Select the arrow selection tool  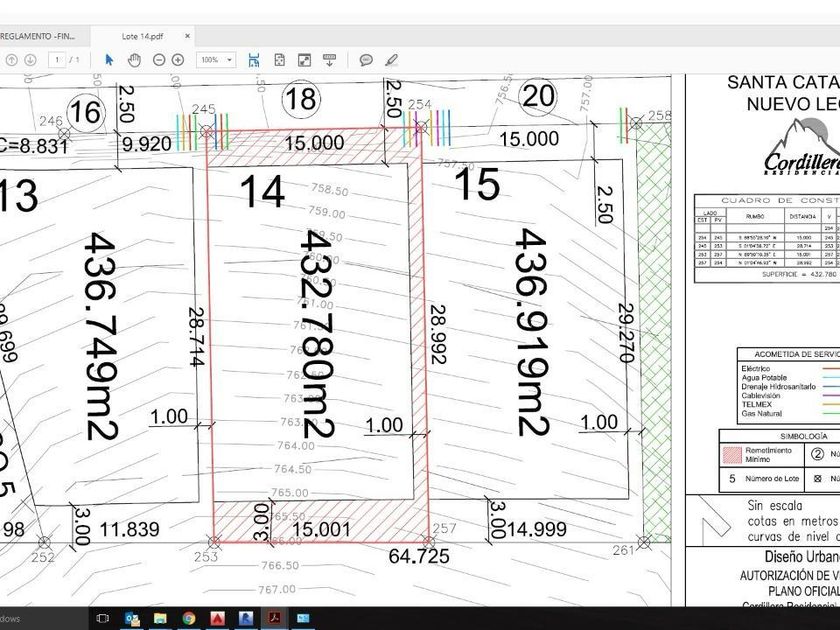point(109,60)
